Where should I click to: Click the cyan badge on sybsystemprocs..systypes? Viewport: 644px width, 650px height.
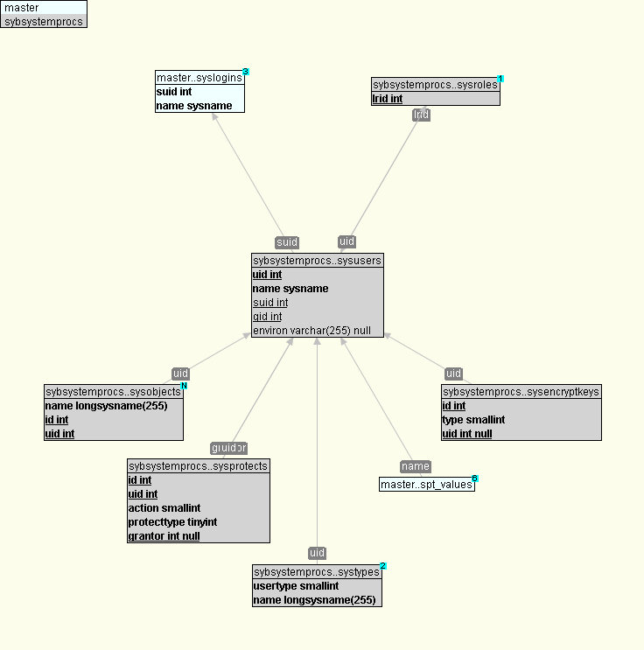(x=383, y=566)
